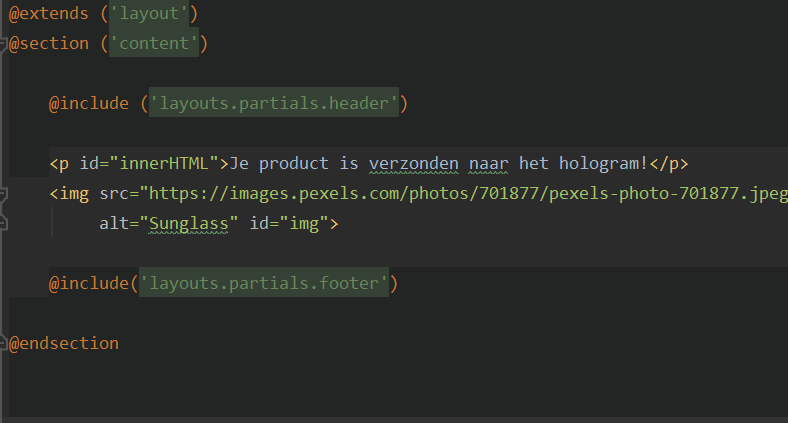Viewport: 788px width, 423px height.
Task: Click the src attribute name
Action: coord(114,194)
